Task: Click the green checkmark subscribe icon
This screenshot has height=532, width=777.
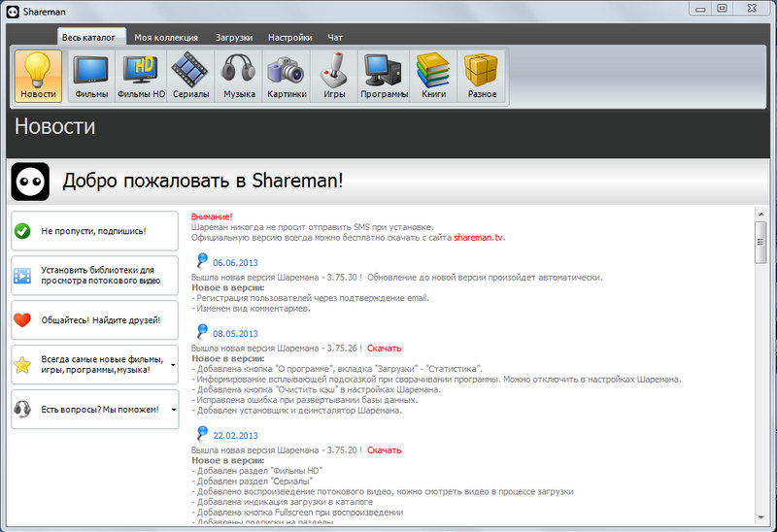Action: pyautogui.click(x=22, y=231)
